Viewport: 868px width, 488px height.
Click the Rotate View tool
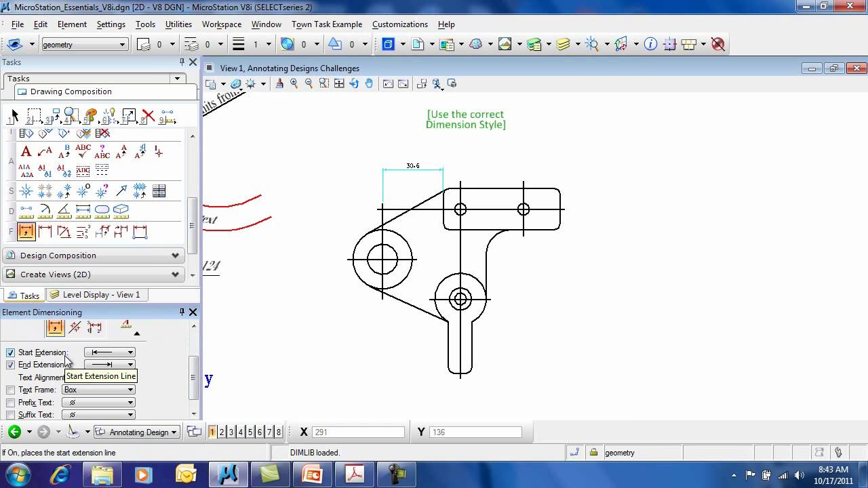[353, 83]
